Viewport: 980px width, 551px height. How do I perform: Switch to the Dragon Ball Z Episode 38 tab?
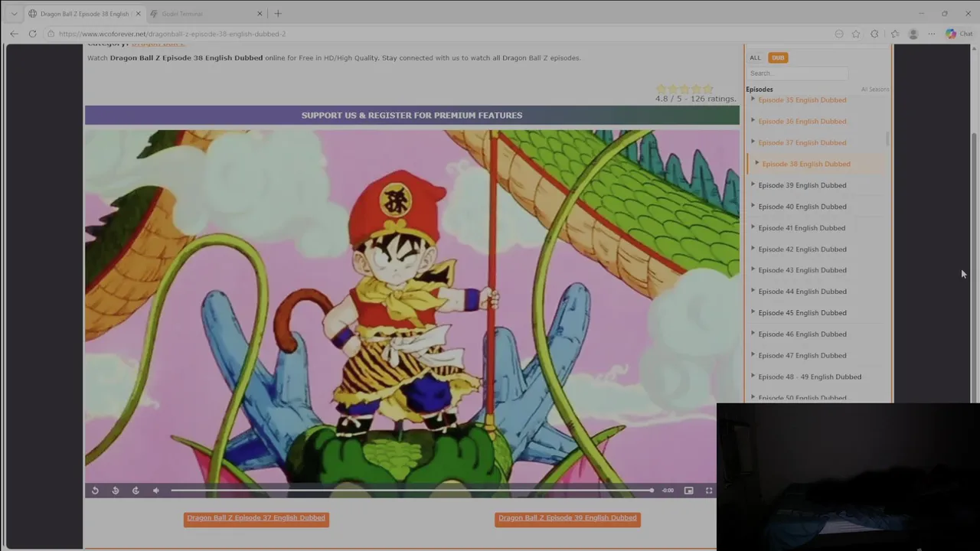84,14
